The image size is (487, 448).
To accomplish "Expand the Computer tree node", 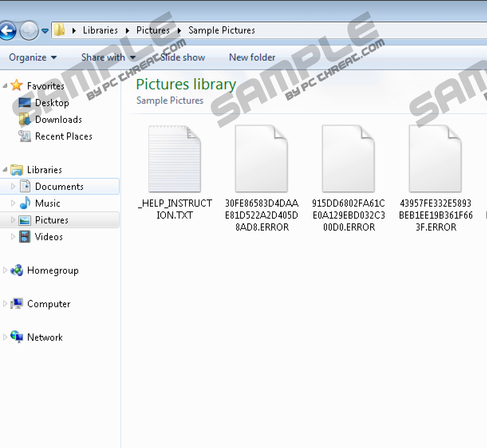I will click(5, 304).
